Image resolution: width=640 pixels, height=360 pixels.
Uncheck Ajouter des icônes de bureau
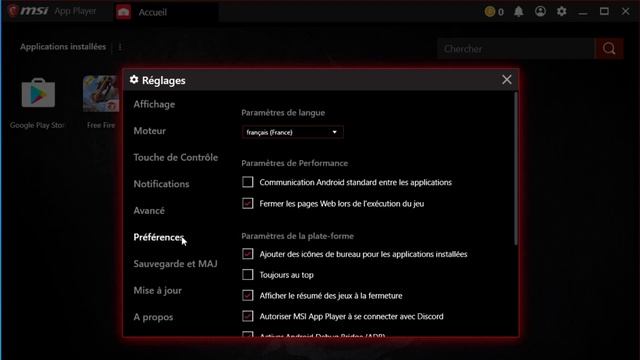(247, 254)
